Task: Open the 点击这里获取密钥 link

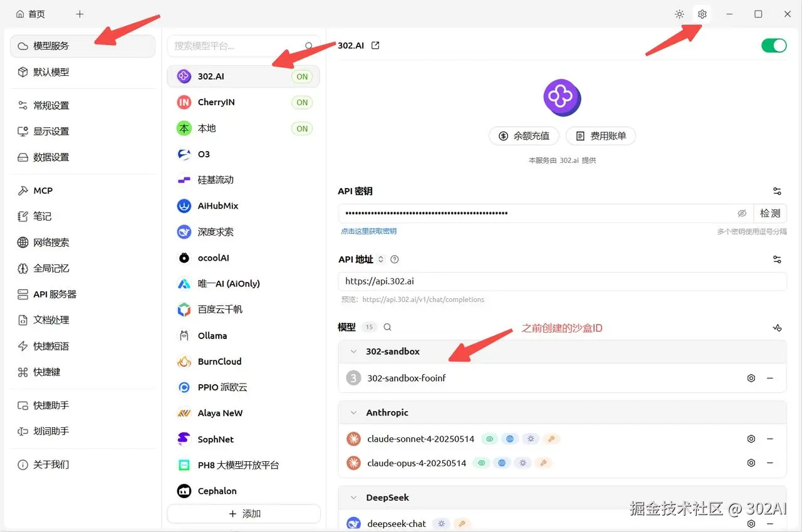Action: click(368, 231)
